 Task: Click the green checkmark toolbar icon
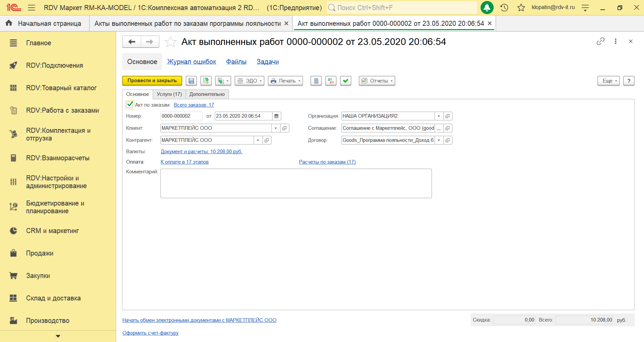coord(346,81)
